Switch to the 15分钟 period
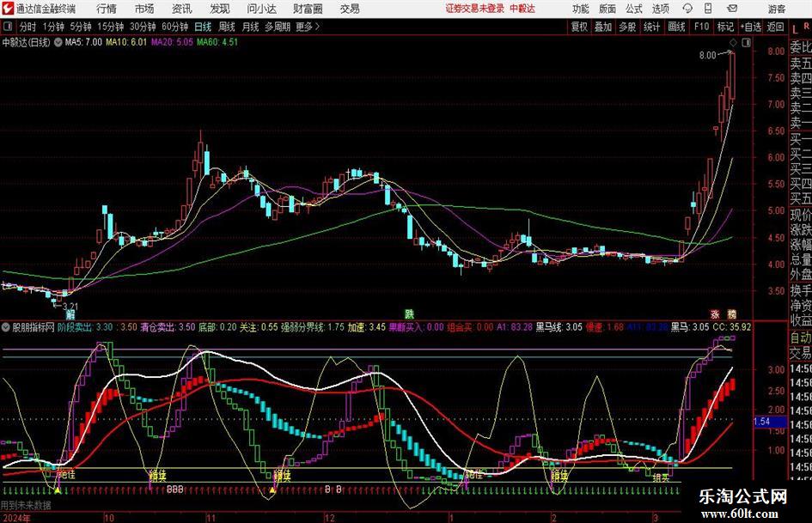 (111, 27)
